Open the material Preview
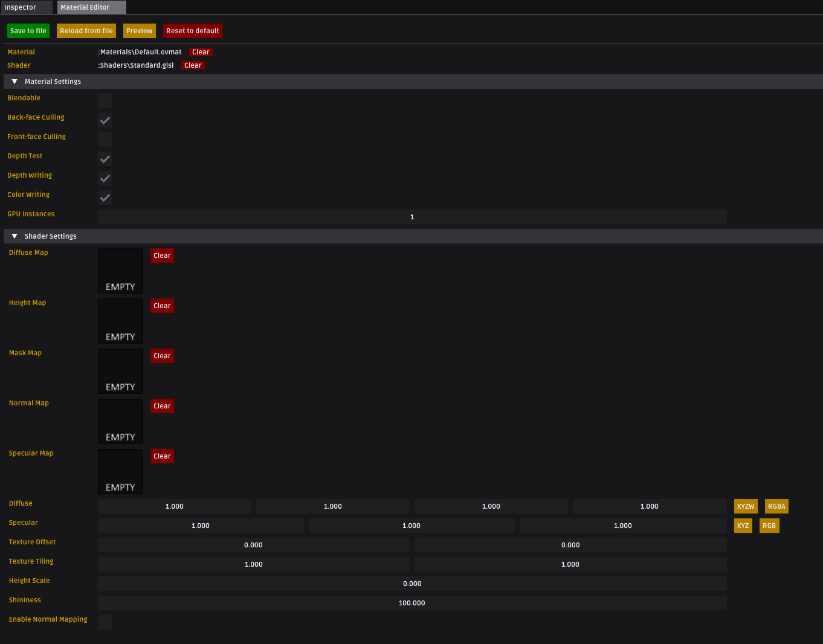The width and height of the screenshot is (823, 644). tap(140, 31)
